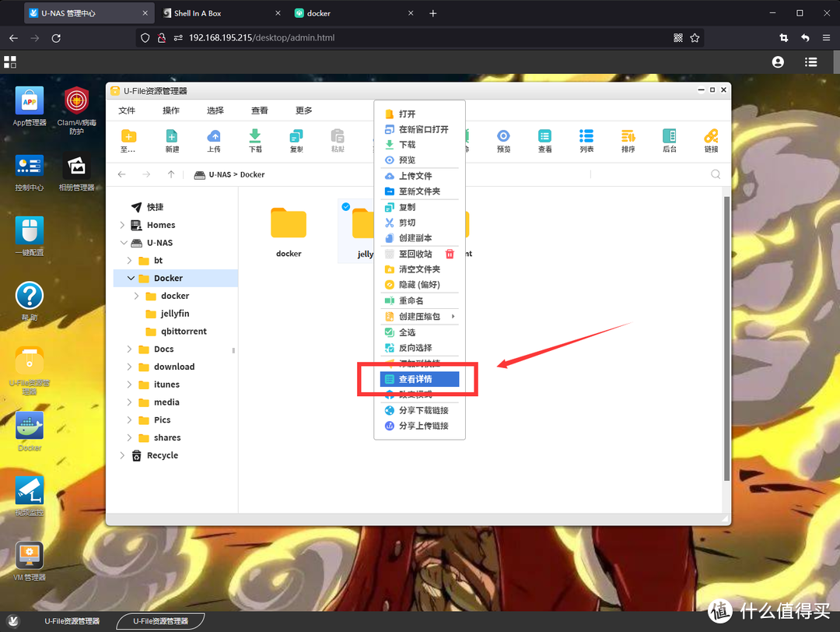Select qbittorrent folder in sidebar tree
The width and height of the screenshot is (840, 632).
pos(184,331)
